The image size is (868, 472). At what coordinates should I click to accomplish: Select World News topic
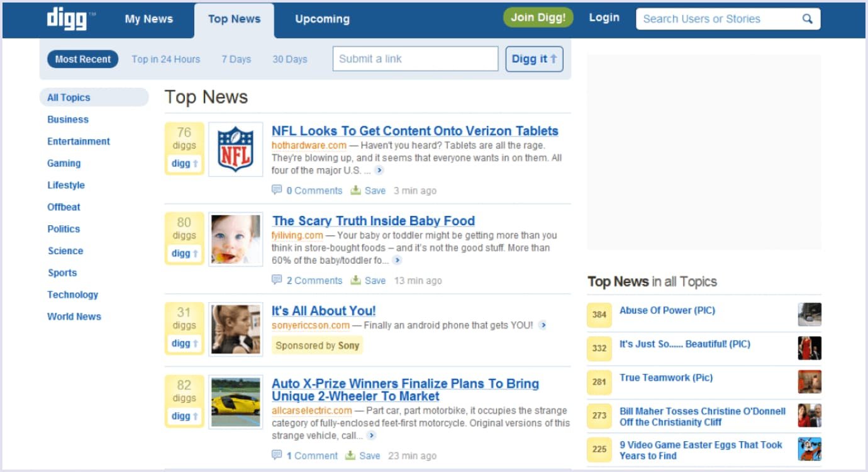click(74, 317)
